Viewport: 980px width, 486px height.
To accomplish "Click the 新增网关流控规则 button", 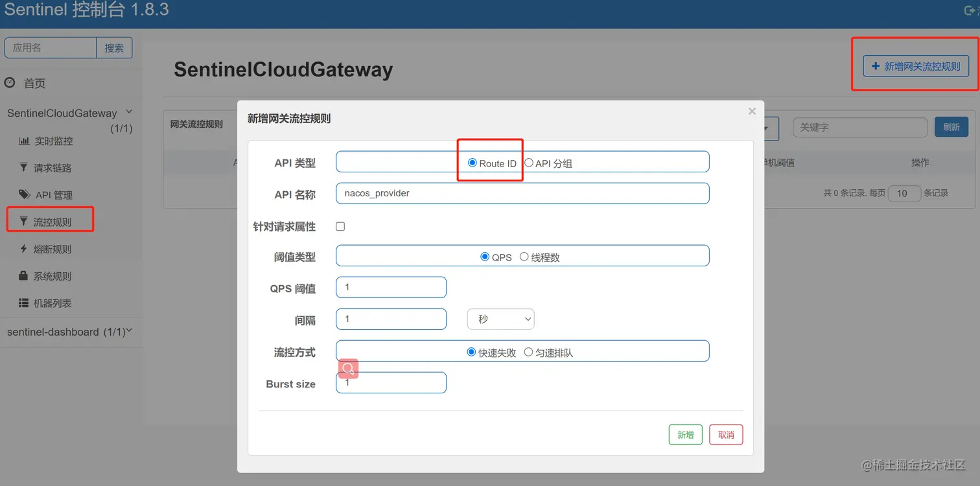I will pos(916,66).
